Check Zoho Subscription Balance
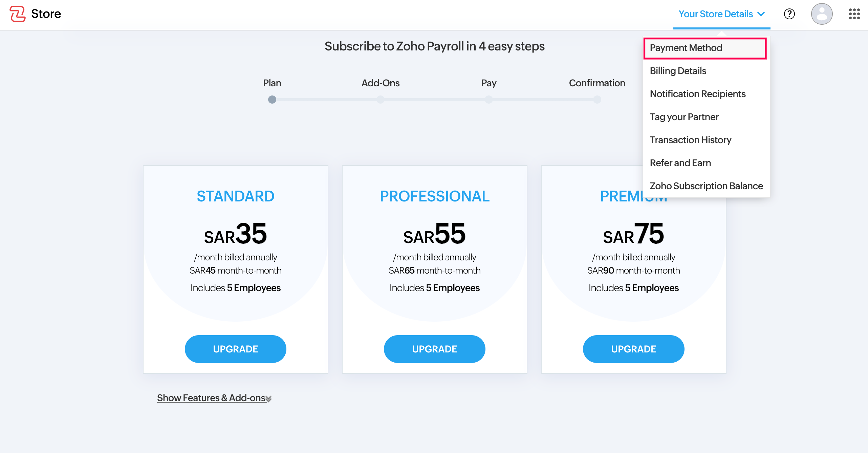Viewport: 868px width, 453px height. click(x=706, y=186)
